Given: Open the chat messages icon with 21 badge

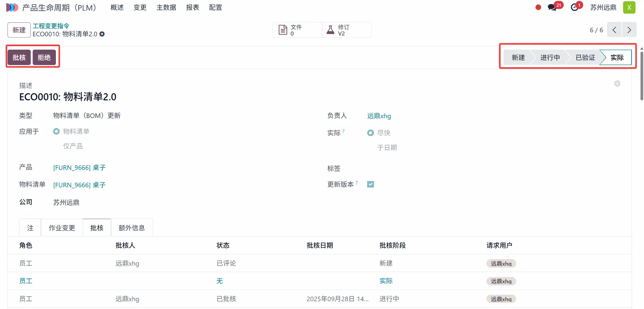Looking at the screenshot, I should 552,7.
